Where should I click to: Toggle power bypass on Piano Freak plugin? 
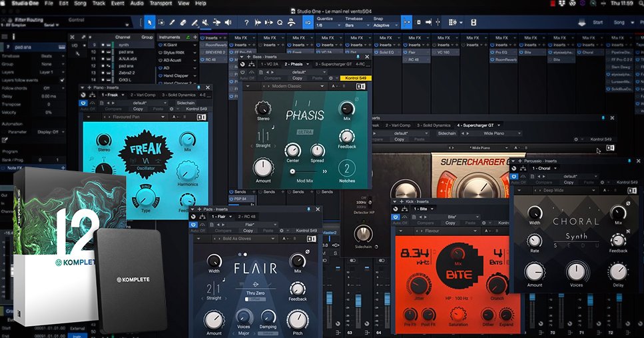coord(83,103)
